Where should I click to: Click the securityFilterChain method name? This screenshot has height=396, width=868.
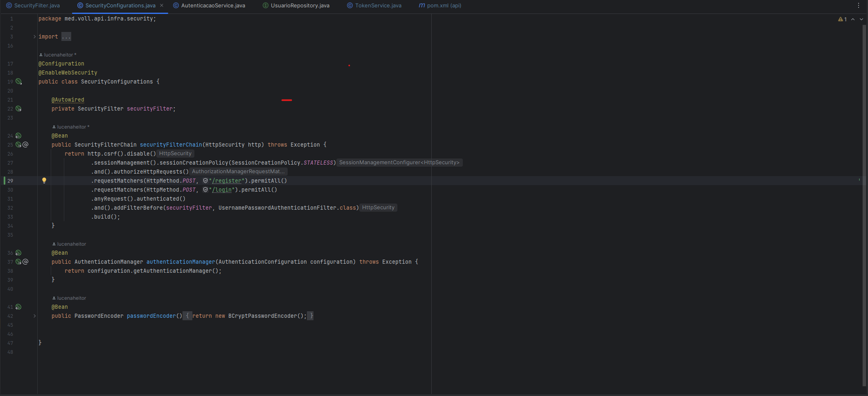click(x=171, y=145)
